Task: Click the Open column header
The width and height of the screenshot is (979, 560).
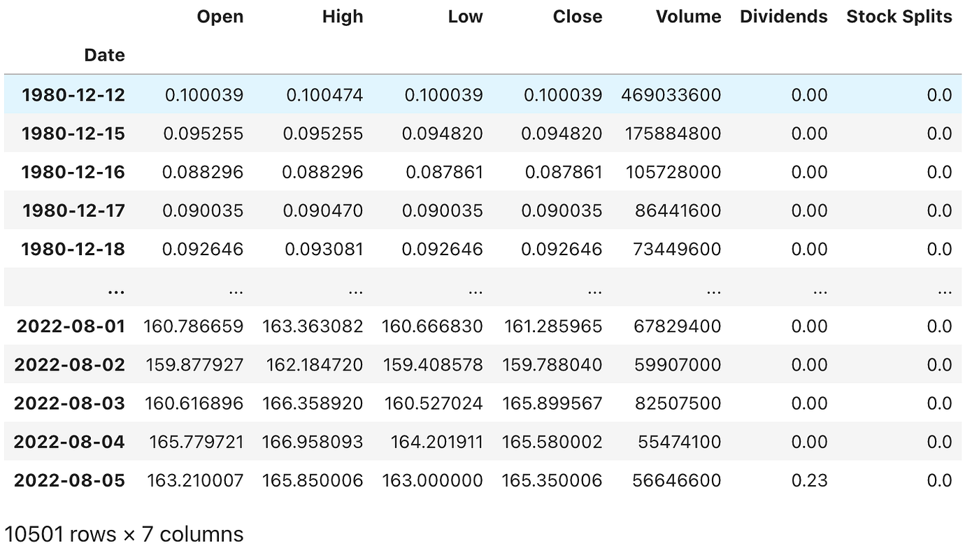Action: click(x=220, y=17)
